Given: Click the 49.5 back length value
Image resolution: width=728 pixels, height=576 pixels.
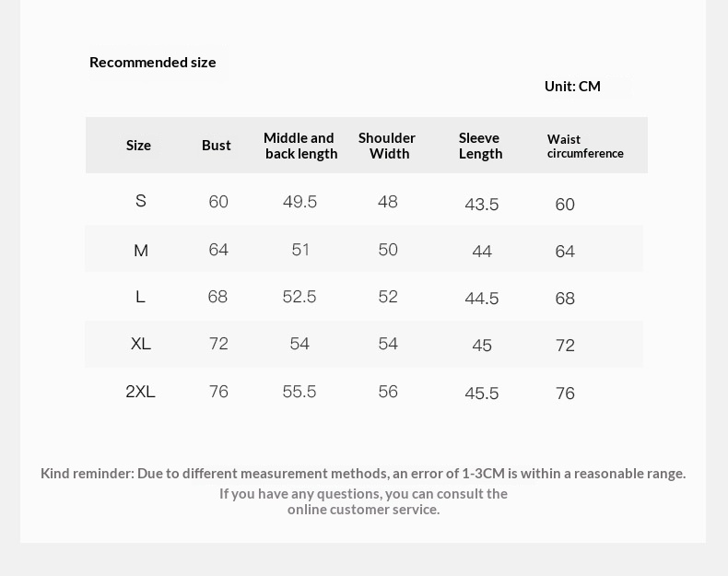Looking at the screenshot, I should (x=299, y=202).
